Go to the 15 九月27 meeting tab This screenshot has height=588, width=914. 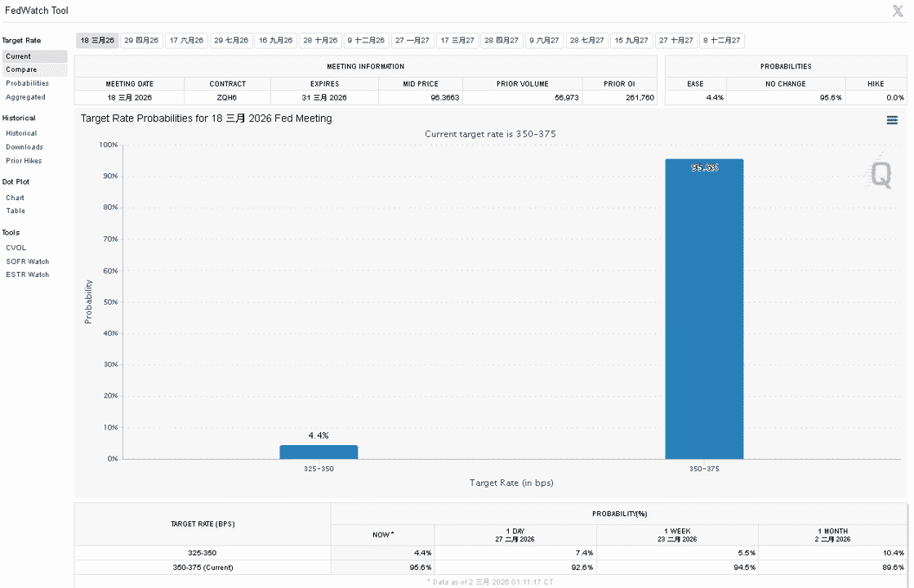tap(632, 40)
